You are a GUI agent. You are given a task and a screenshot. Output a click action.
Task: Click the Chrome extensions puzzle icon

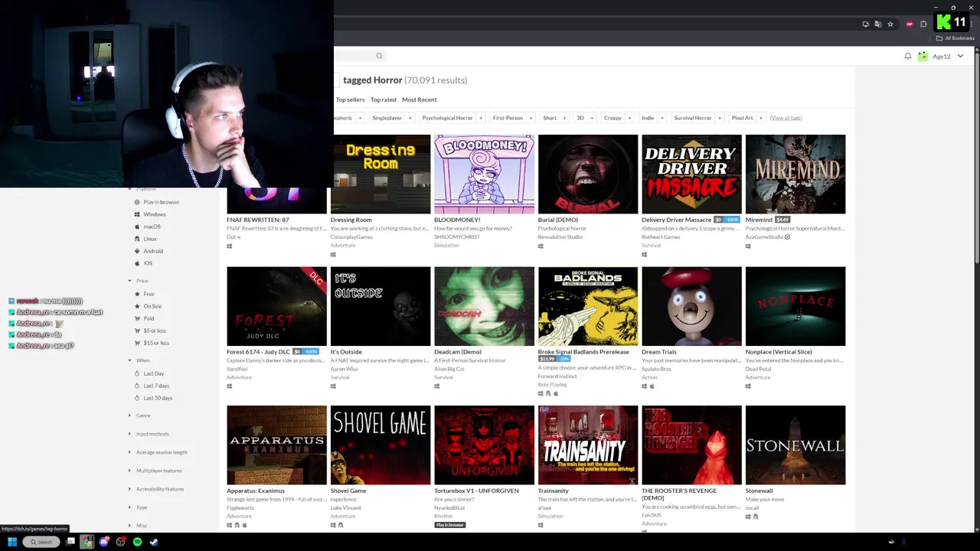click(923, 24)
